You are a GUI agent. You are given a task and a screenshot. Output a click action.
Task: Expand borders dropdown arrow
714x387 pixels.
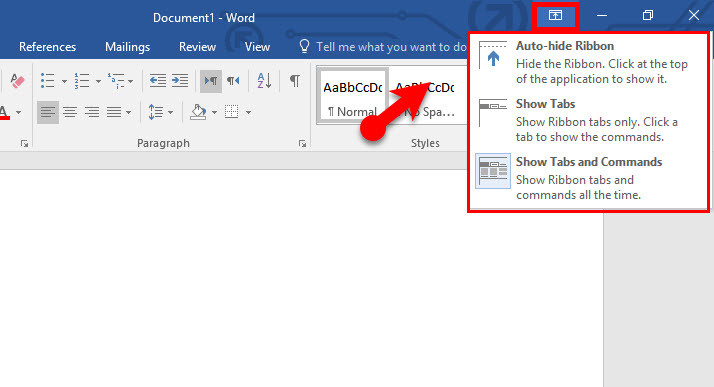248,112
